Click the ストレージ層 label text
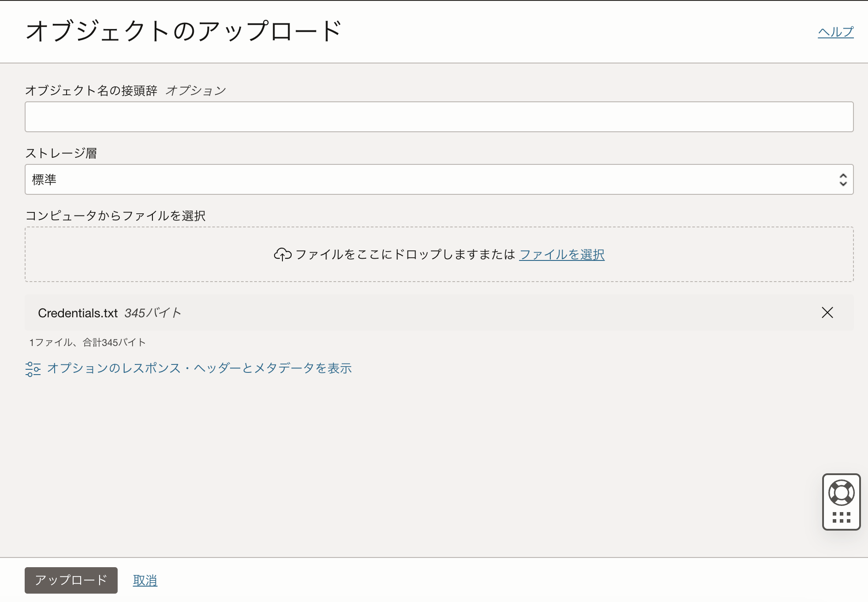This screenshot has height=602, width=868. tap(61, 153)
